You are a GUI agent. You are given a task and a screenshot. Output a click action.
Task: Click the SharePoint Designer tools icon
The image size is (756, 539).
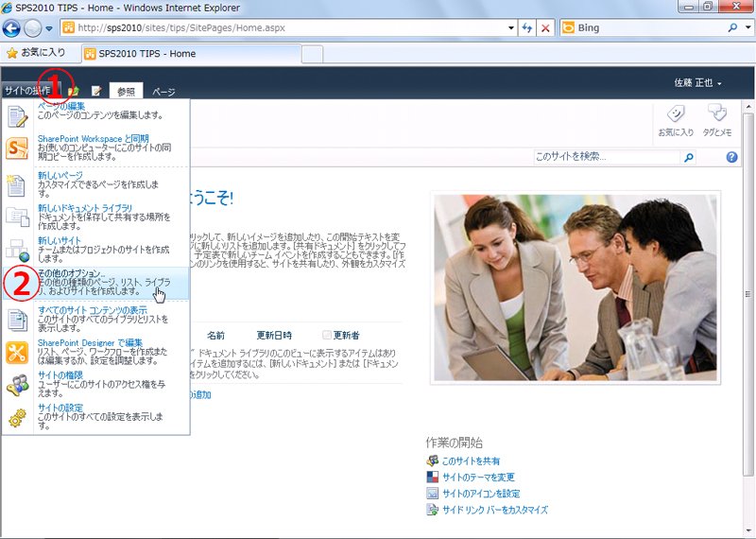pyautogui.click(x=17, y=353)
